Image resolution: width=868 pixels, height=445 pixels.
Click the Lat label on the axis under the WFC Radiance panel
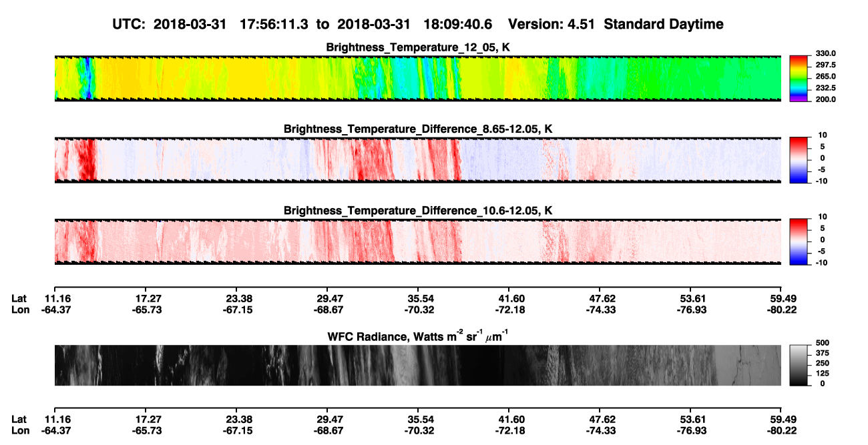[19, 419]
